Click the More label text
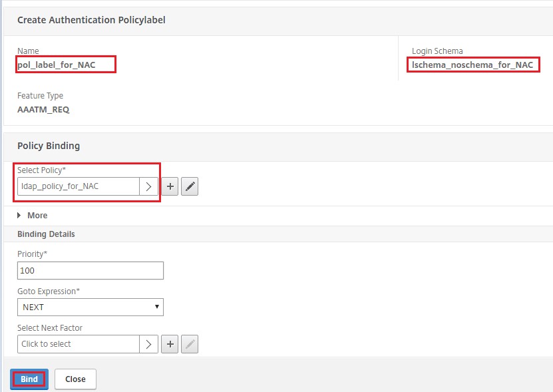This screenshot has height=392, width=553. 37,215
